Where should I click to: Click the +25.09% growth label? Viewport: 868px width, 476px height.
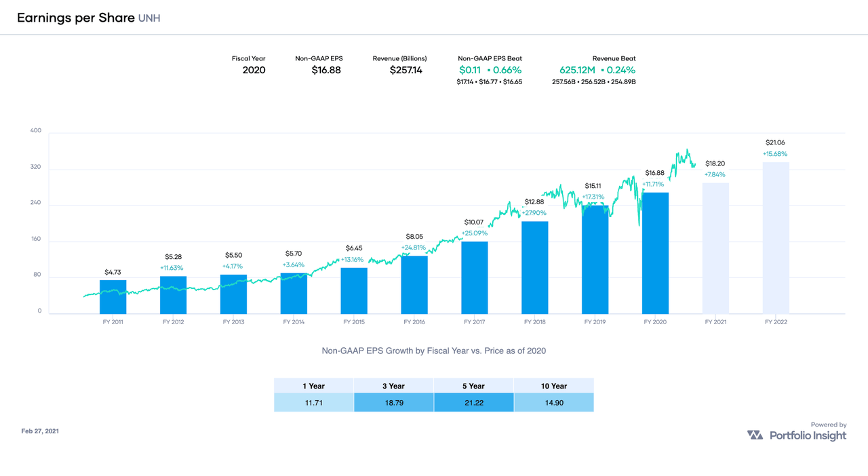tap(475, 233)
